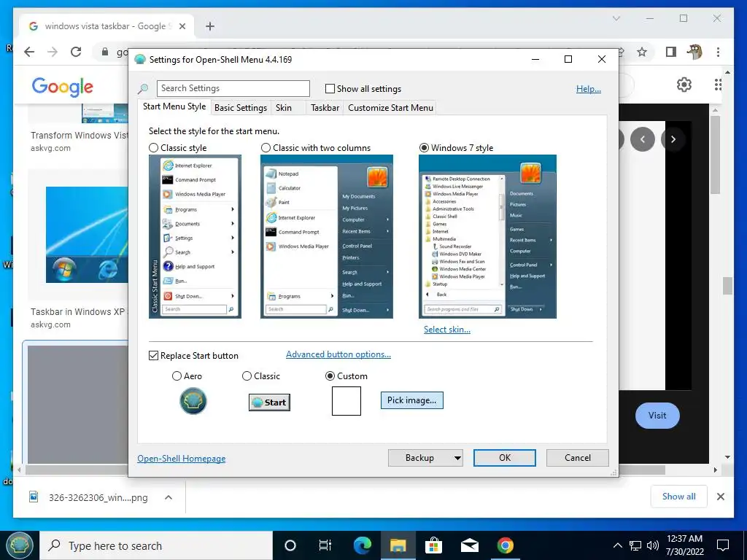Select the windows vista taskbar Chrome tab
Image resolution: width=747 pixels, height=560 pixels.
click(107, 26)
